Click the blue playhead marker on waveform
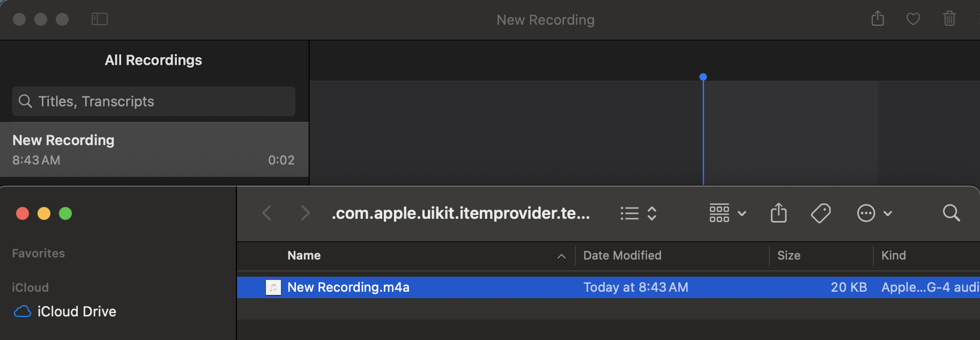 click(703, 77)
